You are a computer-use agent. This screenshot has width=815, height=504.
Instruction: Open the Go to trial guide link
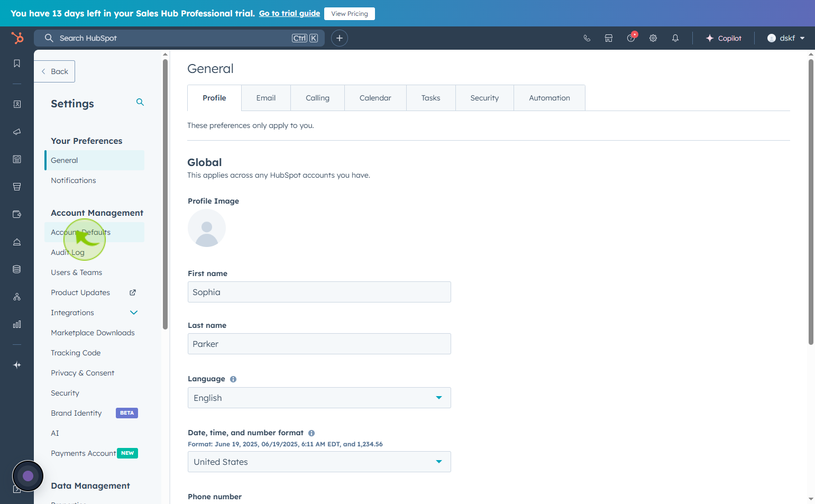289,13
